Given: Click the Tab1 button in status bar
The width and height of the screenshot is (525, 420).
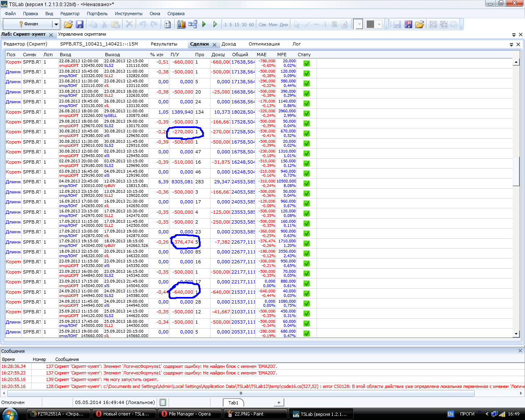Looking at the screenshot, I should pyautogui.click(x=233, y=402).
